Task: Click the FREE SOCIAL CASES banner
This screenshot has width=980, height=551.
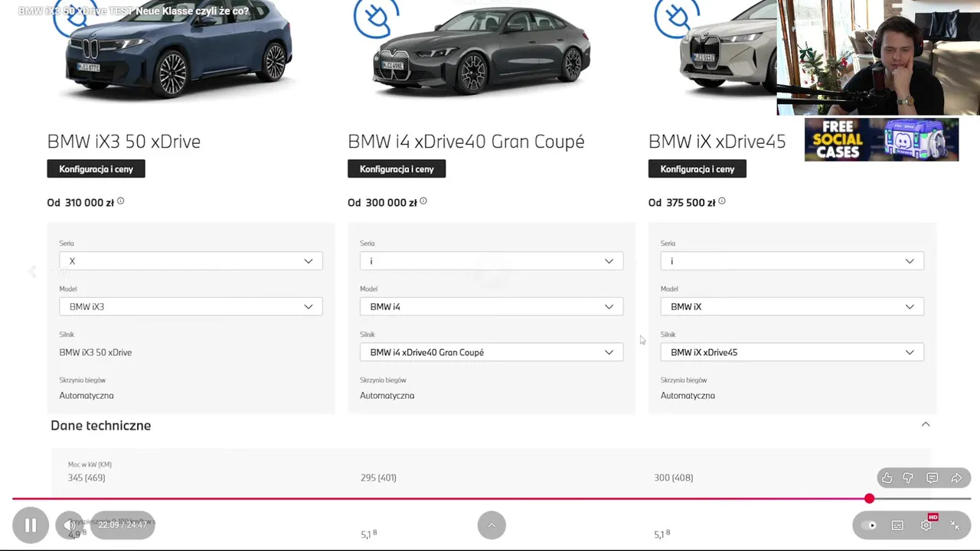Action: pyautogui.click(x=881, y=139)
